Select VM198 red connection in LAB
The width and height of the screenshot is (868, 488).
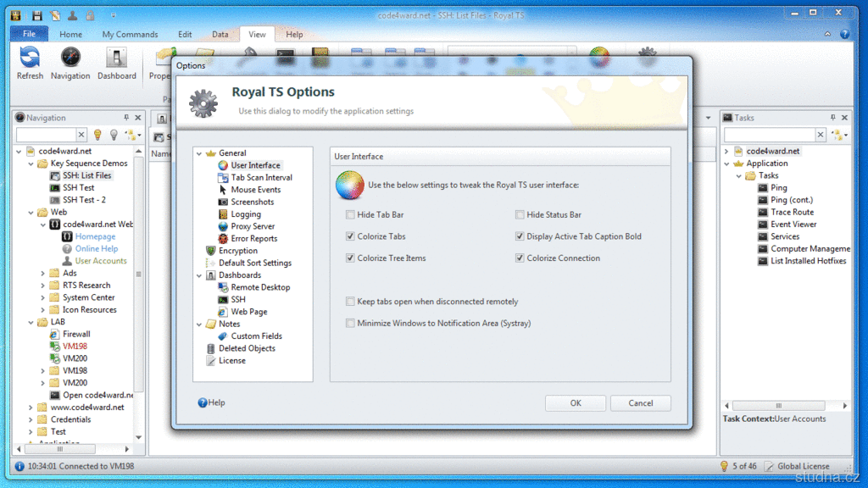75,347
